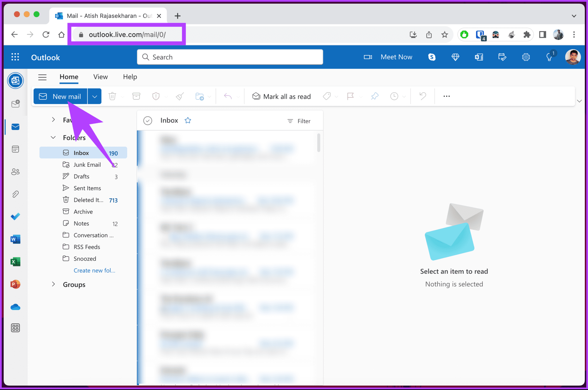588x390 pixels.
Task: Expand the Groups section
Action: click(53, 285)
